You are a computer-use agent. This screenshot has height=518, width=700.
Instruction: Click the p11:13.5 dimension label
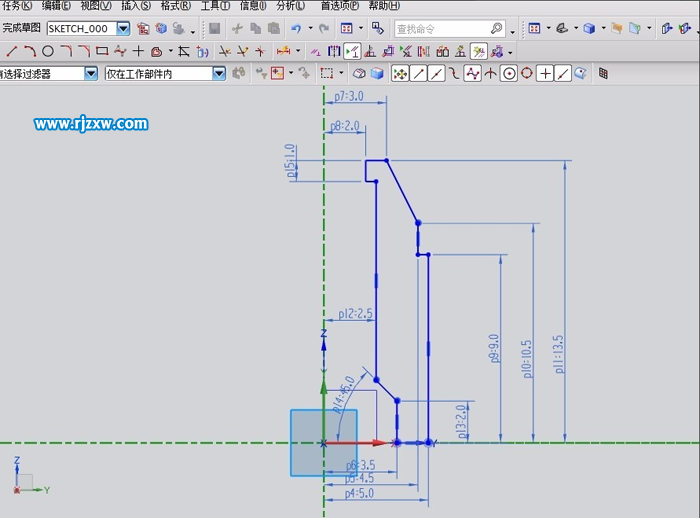(559, 353)
